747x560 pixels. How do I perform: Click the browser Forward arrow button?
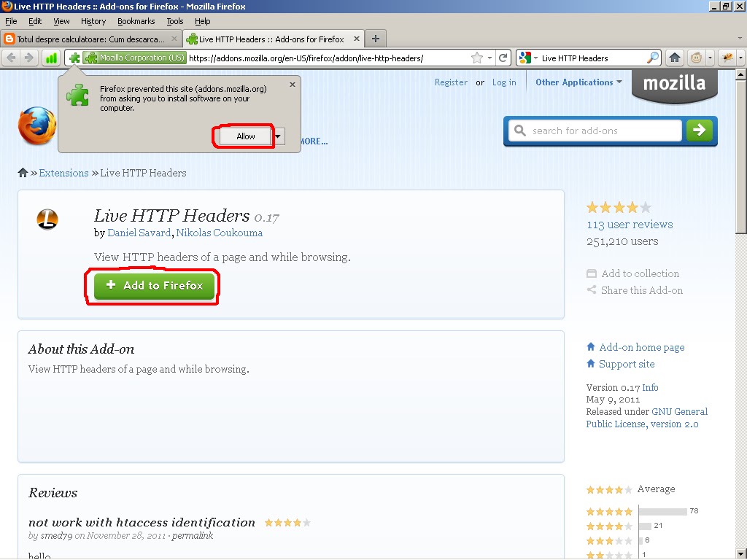pos(29,58)
